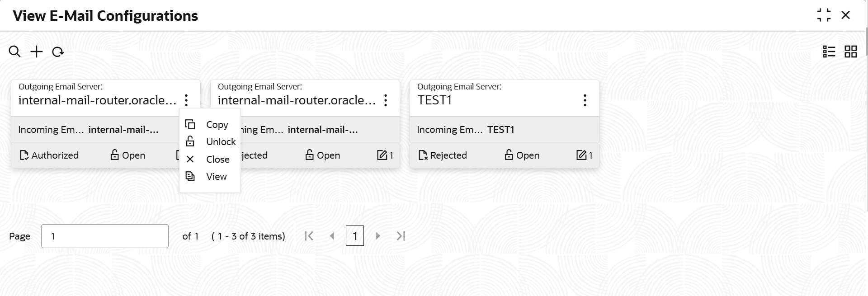The image size is (868, 296).
Task: Click page 1 pagination button
Action: click(x=355, y=236)
